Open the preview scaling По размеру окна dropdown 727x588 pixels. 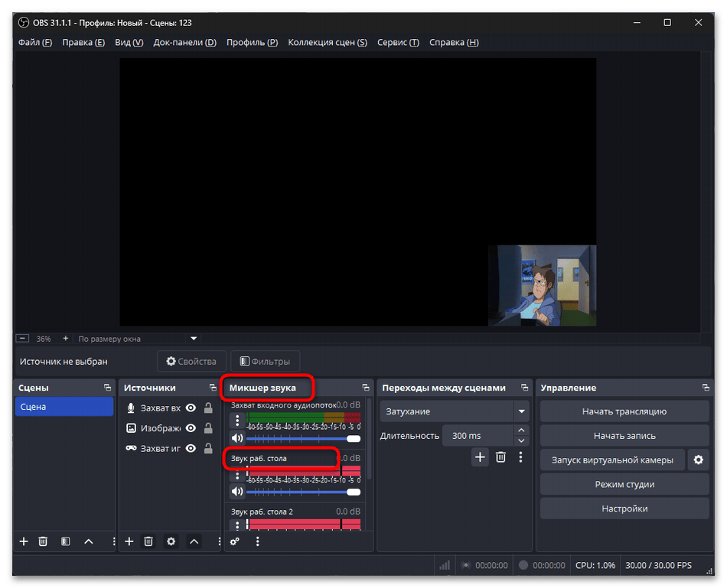194,339
